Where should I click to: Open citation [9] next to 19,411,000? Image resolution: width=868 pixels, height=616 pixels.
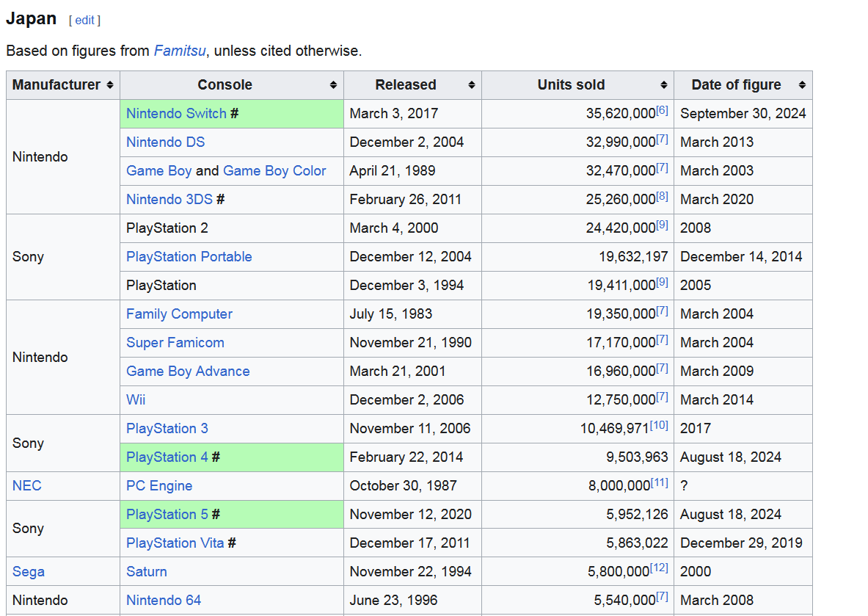pyautogui.click(x=662, y=282)
